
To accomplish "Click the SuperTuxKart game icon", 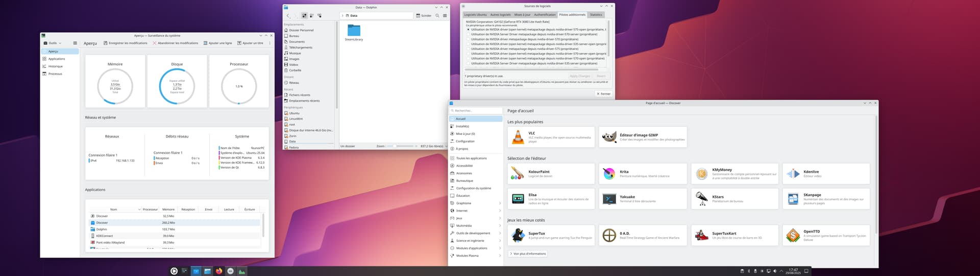I will [x=701, y=235].
